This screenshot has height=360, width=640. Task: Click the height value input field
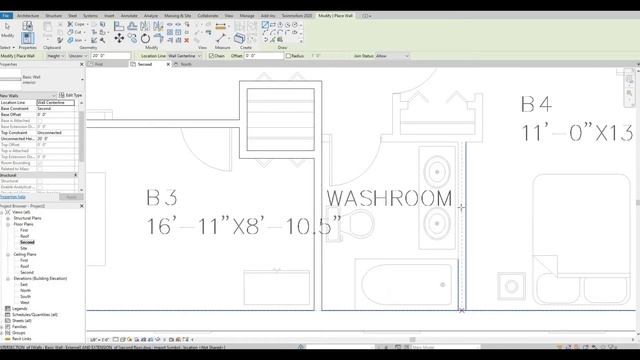pos(111,56)
